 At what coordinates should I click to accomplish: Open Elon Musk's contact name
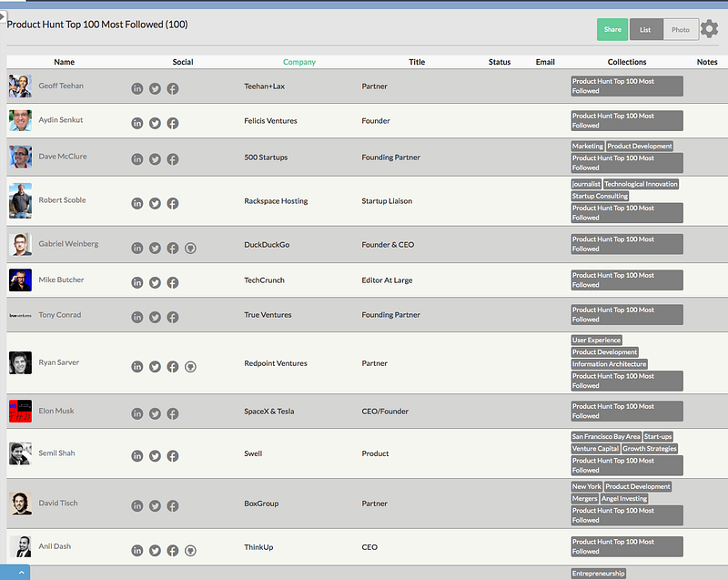[56, 411]
